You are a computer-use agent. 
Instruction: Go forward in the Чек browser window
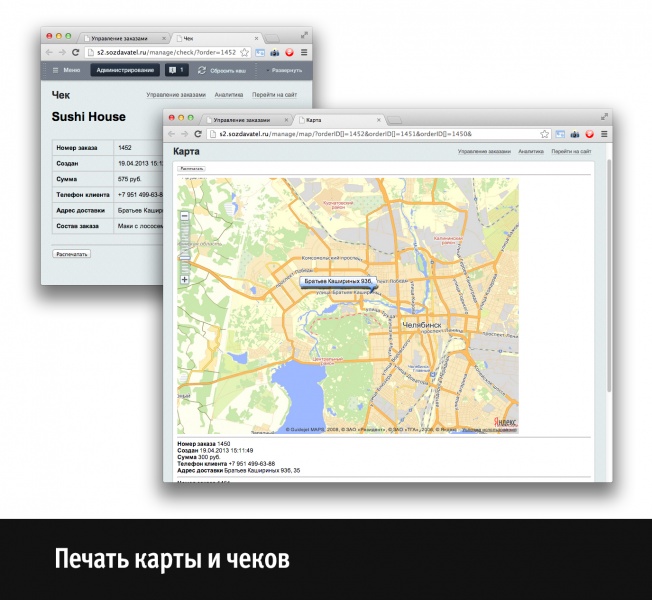click(x=62, y=52)
